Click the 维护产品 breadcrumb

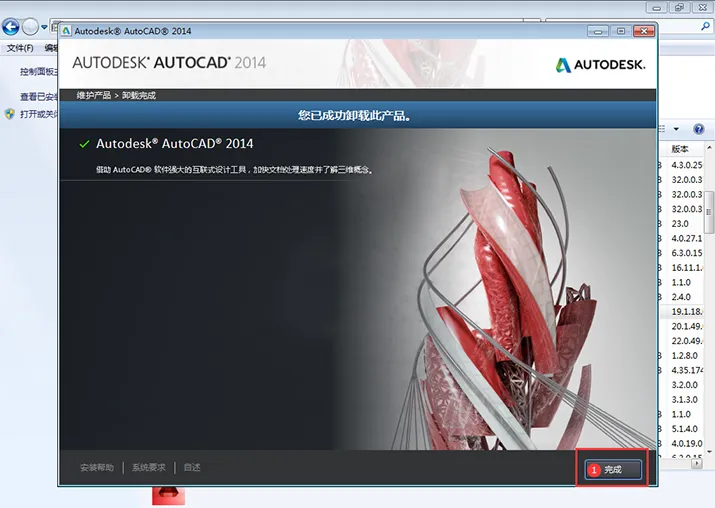point(93,95)
